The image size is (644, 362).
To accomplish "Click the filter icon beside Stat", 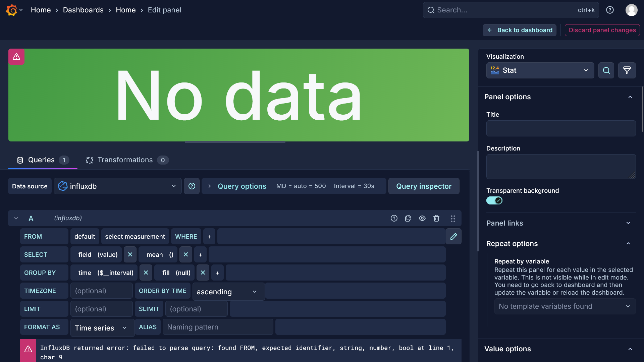I will pyautogui.click(x=627, y=70).
